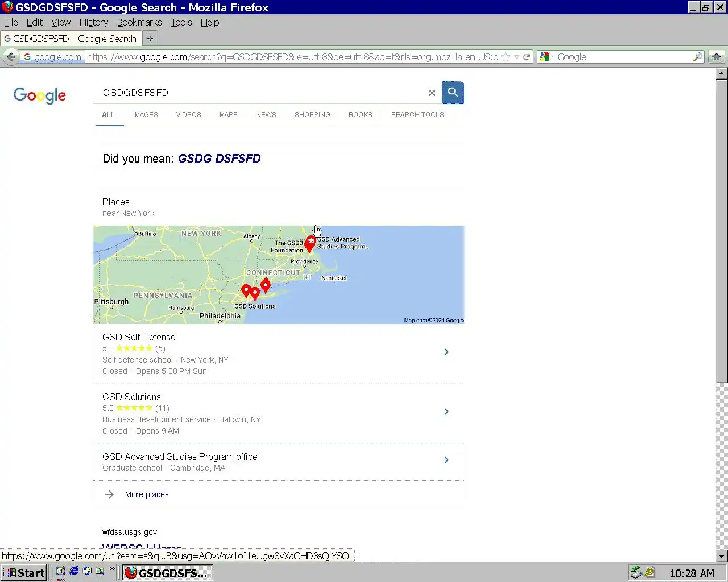Open the History menu
This screenshot has height=582, width=728.
(94, 22)
